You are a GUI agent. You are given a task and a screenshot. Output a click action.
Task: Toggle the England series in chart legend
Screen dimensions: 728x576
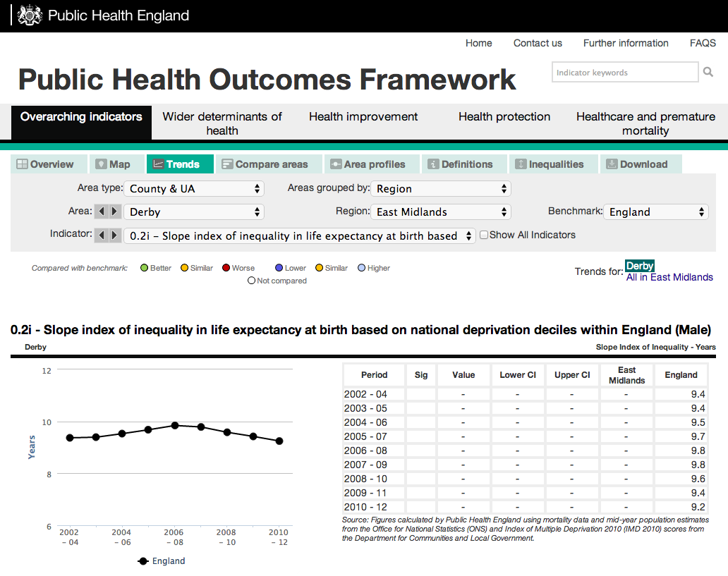[162, 561]
